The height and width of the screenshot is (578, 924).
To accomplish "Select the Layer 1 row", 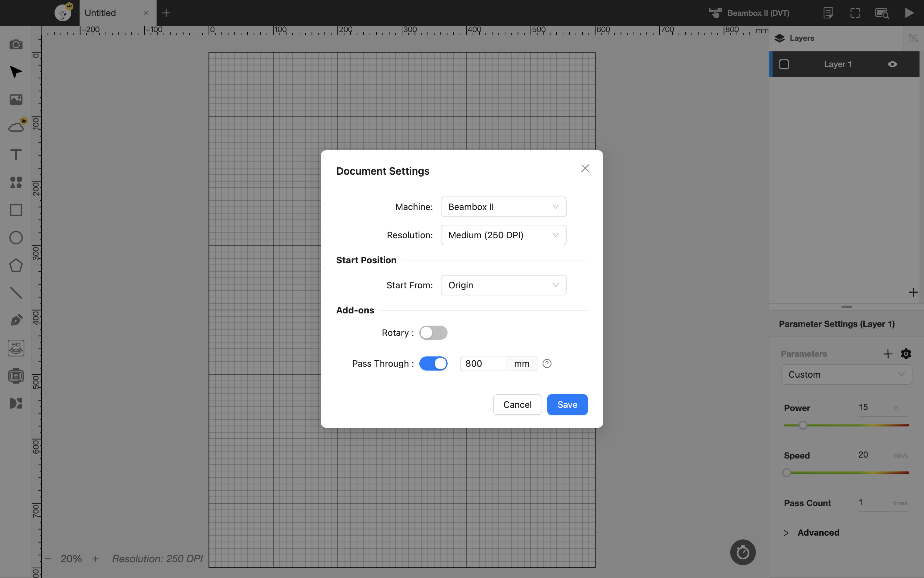I will 844,64.
